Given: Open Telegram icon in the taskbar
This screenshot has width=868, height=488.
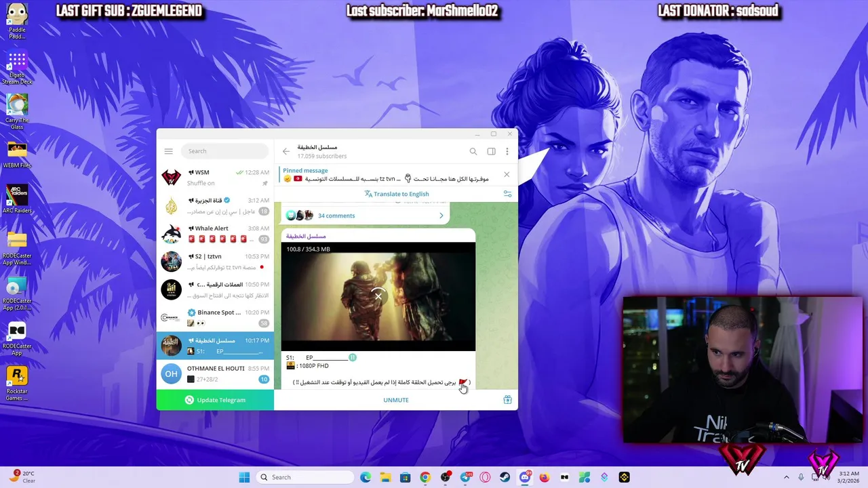Looking at the screenshot, I should [x=466, y=477].
